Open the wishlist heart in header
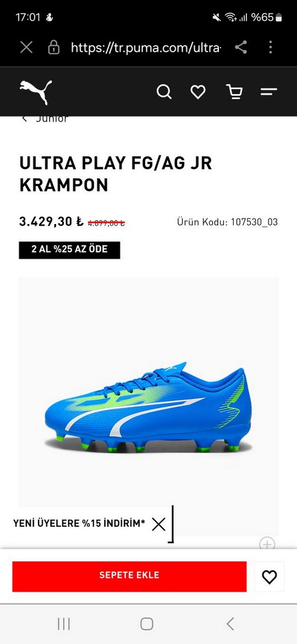This screenshot has width=297, height=644. click(198, 92)
